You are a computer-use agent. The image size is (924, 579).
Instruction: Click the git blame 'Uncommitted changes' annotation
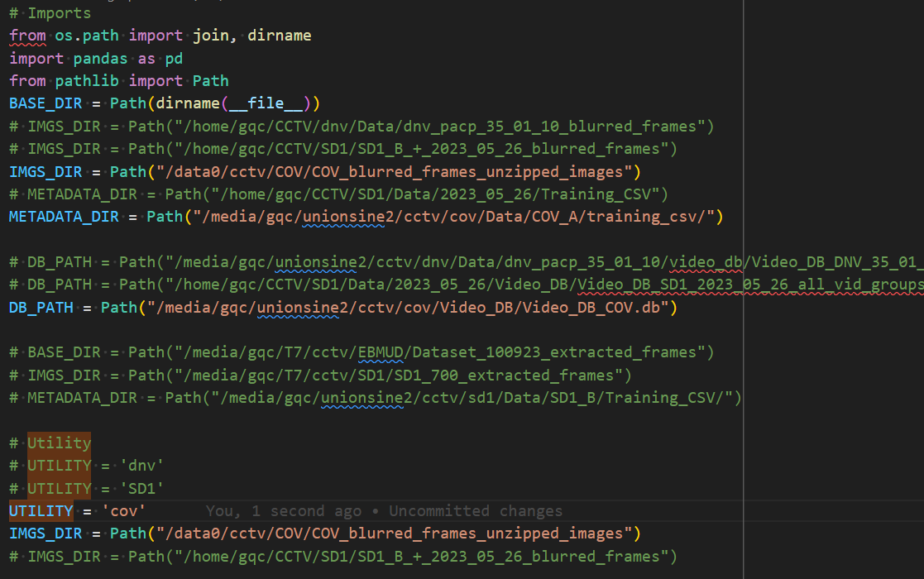[x=475, y=510]
